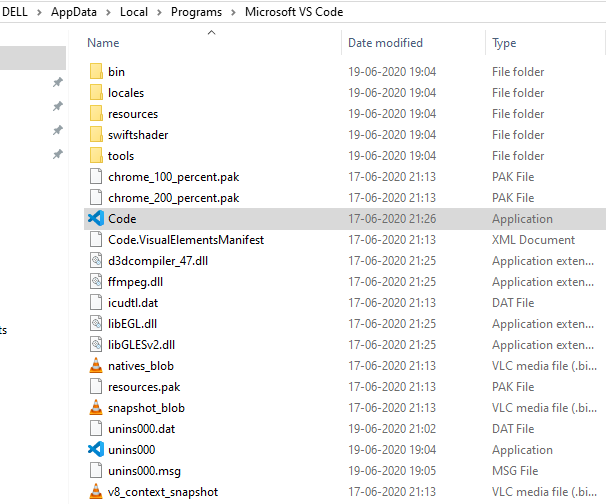Select chrome_200_percent.pak file name
The height and width of the screenshot is (504, 606).
(174, 198)
